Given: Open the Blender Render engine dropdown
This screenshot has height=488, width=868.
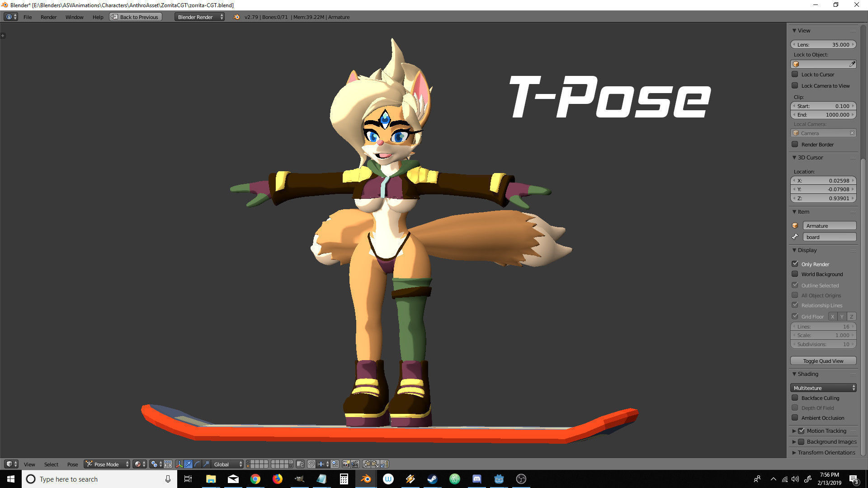Looking at the screenshot, I should (199, 17).
